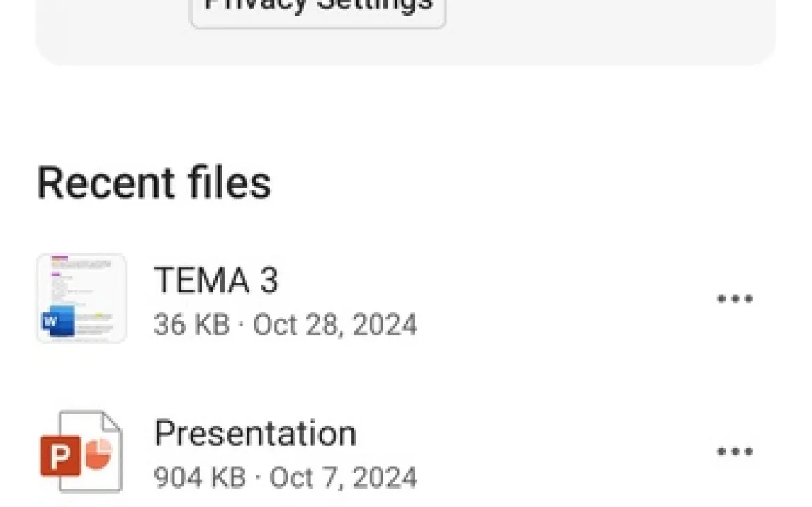The image size is (812, 507).
Task: Click the Oct 7, 2024 date
Action: click(x=344, y=478)
